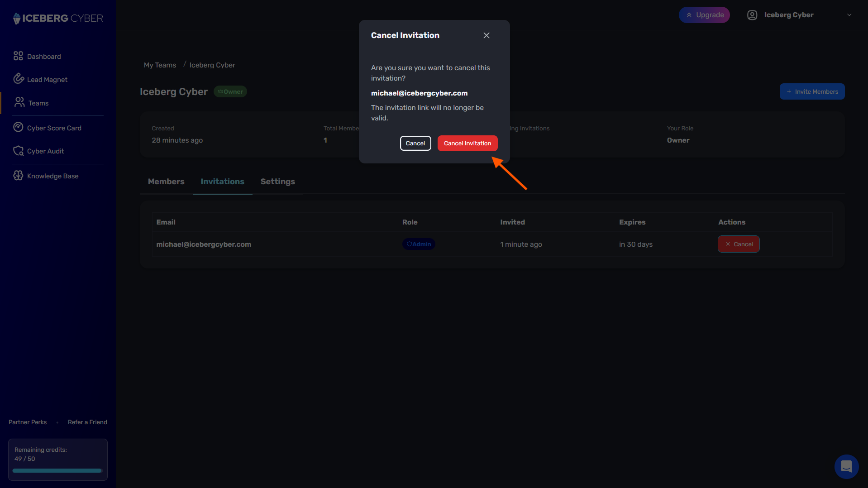The height and width of the screenshot is (488, 868).
Task: Click the '28 minutes ago' created value
Action: pos(177,140)
